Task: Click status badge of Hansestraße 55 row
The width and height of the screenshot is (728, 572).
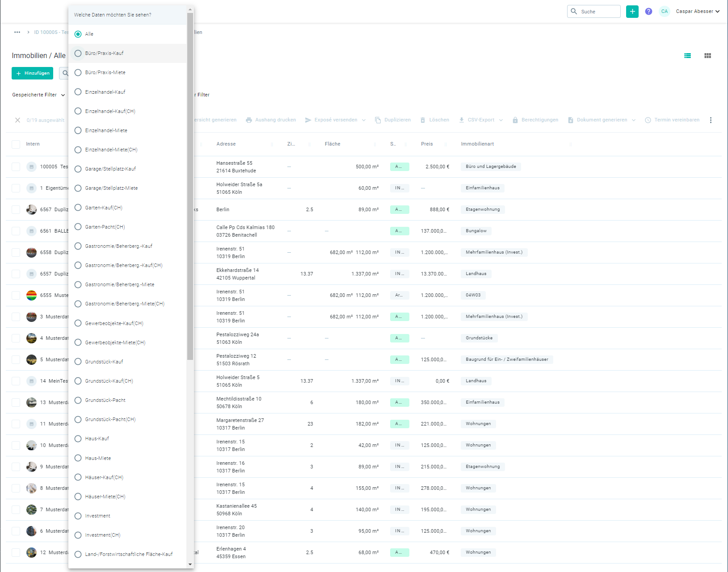Action: (x=400, y=167)
